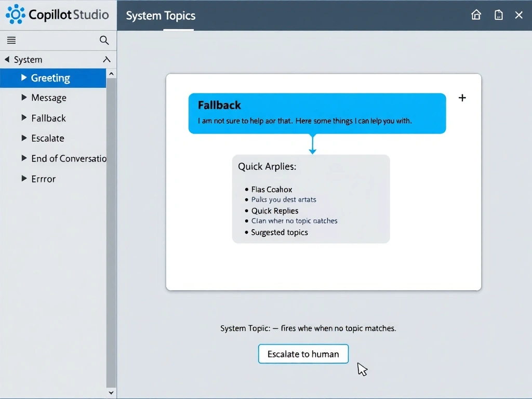Open the hamburger menu icon
Screen dimensions: 532x399
[11, 41]
